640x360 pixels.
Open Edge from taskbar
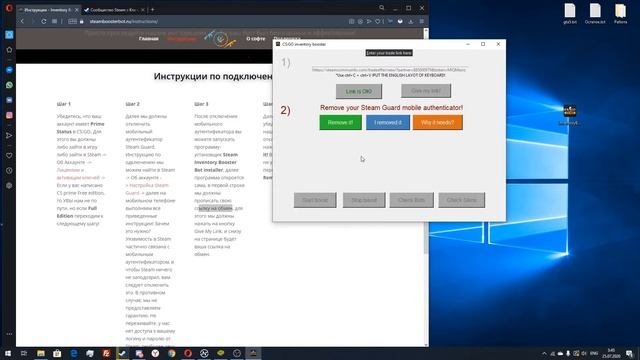point(73,353)
